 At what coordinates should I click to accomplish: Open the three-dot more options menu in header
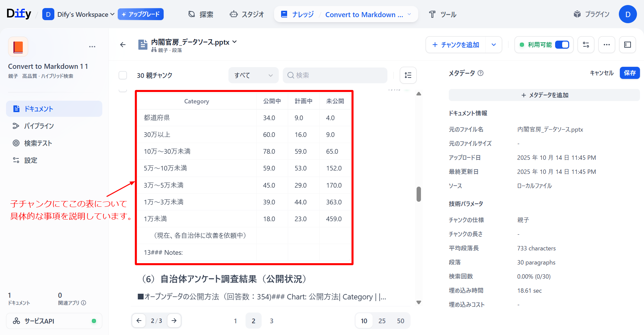click(606, 45)
